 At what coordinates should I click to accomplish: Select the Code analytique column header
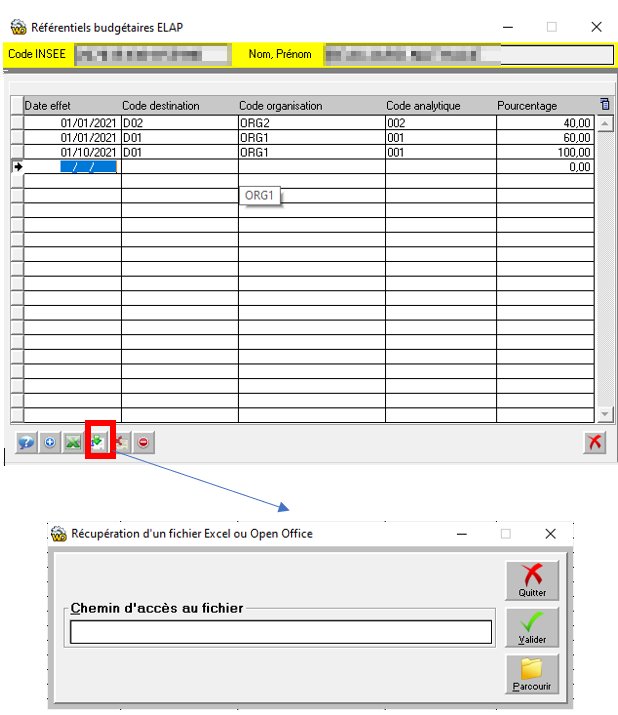(x=441, y=106)
